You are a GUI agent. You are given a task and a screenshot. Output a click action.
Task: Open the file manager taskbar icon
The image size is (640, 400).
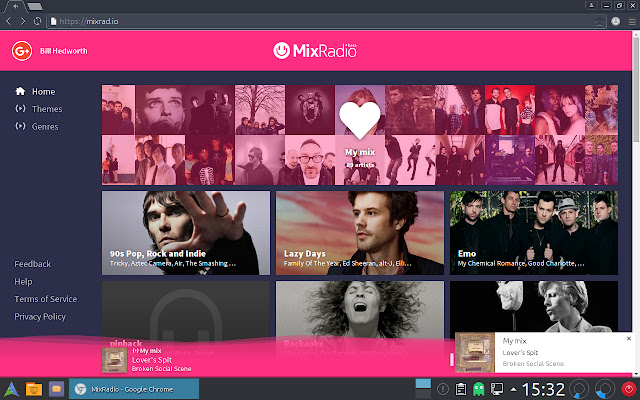coord(34,389)
